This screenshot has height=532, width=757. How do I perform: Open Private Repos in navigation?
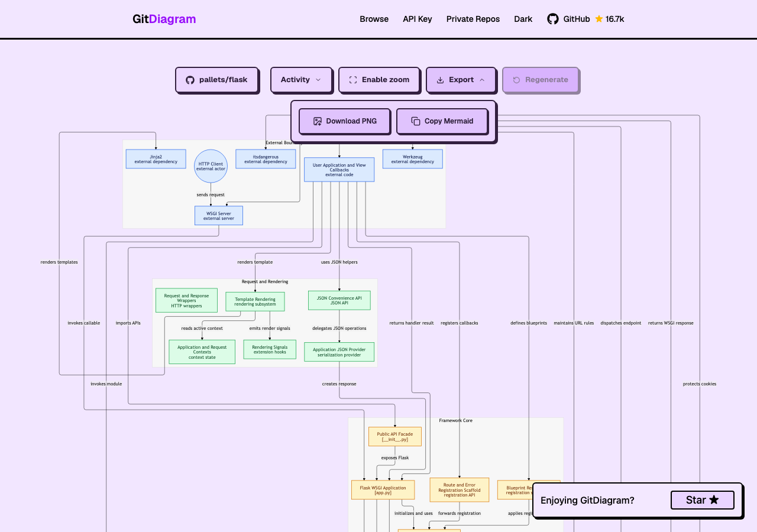click(x=473, y=19)
